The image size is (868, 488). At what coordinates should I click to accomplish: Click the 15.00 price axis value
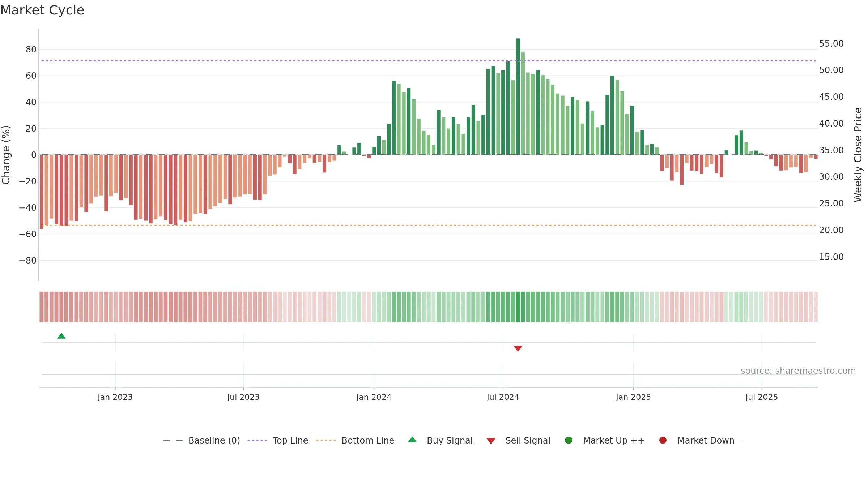(831, 257)
